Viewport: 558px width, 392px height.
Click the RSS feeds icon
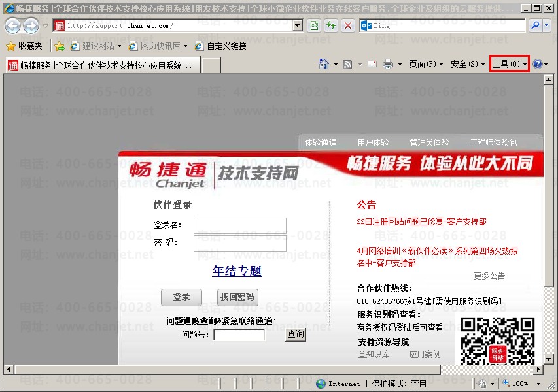pyautogui.click(x=347, y=64)
